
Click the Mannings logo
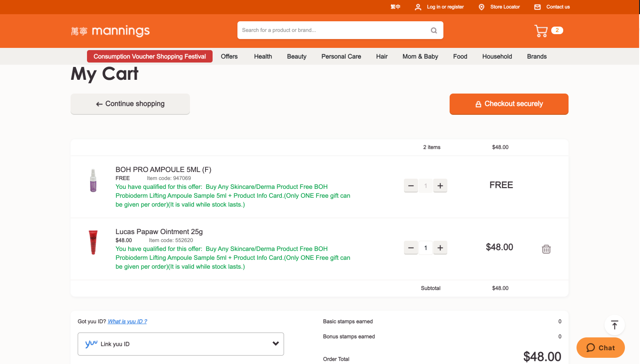pos(110,31)
